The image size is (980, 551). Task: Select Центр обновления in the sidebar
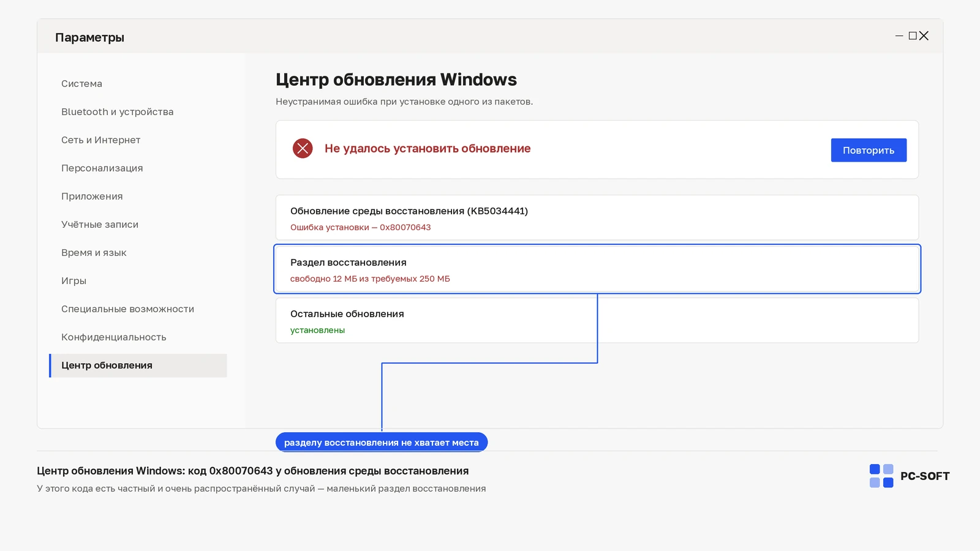coord(138,365)
